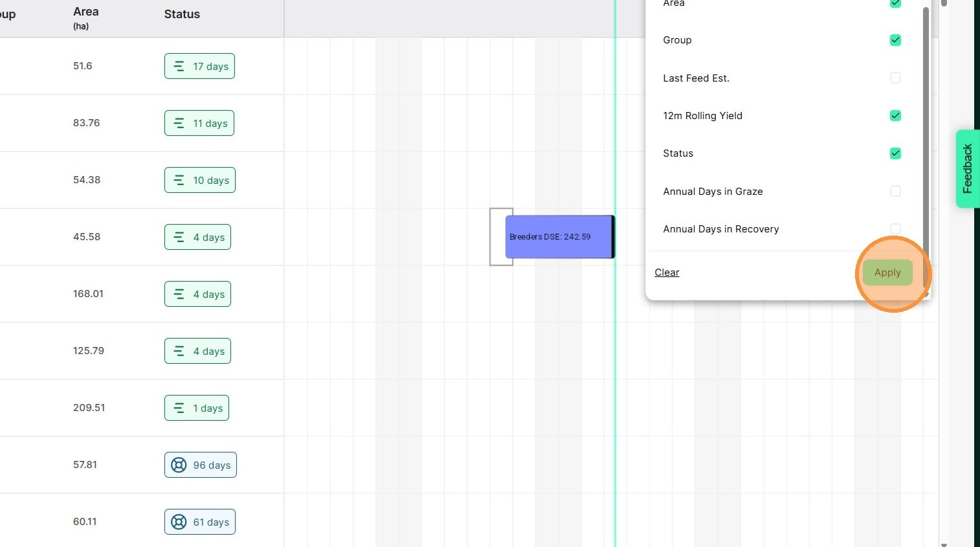
Task: Click the 4 days grazing icon in the 168.01 row
Action: (x=179, y=294)
